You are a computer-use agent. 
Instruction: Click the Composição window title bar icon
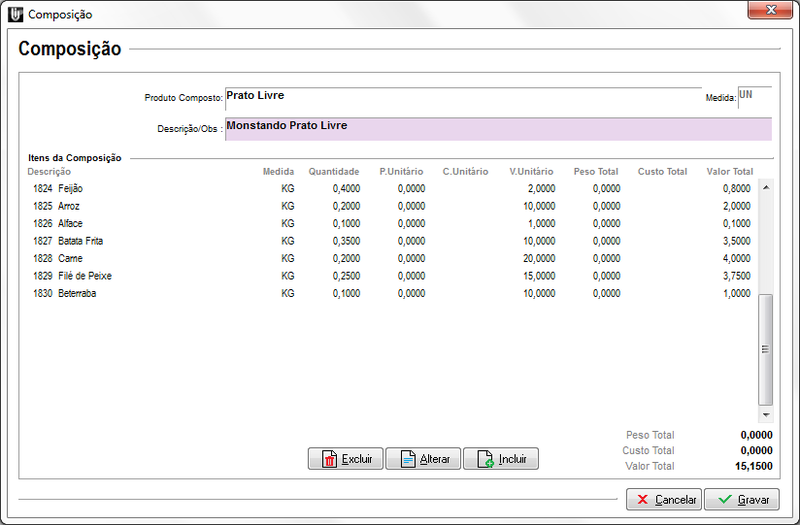tap(15, 15)
